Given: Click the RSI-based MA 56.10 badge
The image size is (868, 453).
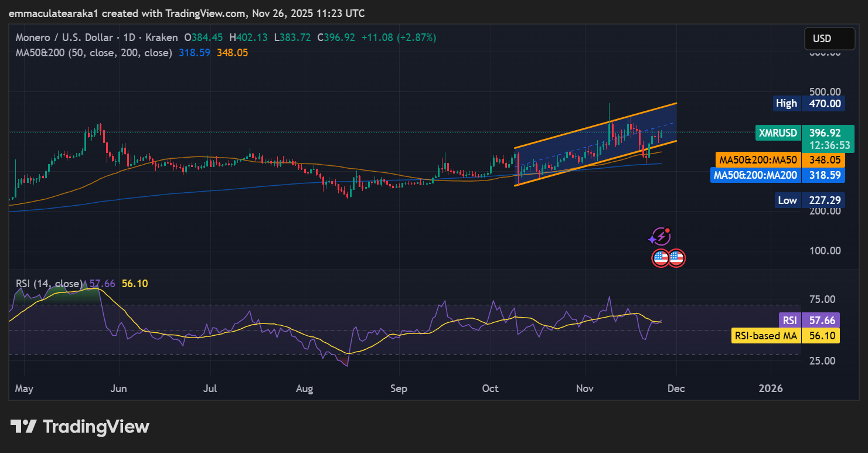Looking at the screenshot, I should click(x=785, y=335).
